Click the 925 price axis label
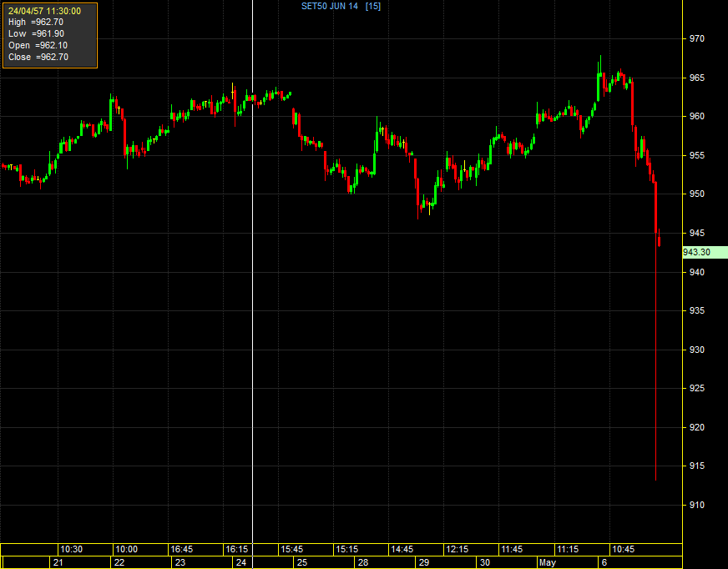 point(696,388)
